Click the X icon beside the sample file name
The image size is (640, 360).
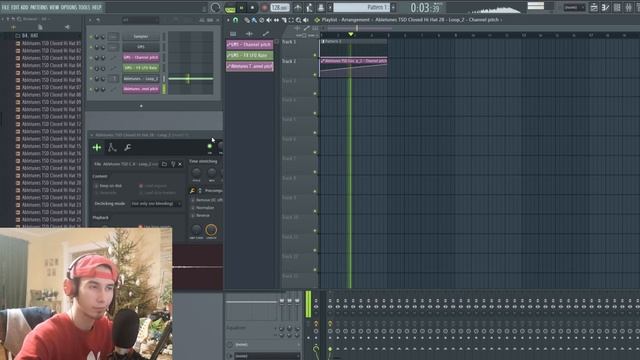[180, 164]
